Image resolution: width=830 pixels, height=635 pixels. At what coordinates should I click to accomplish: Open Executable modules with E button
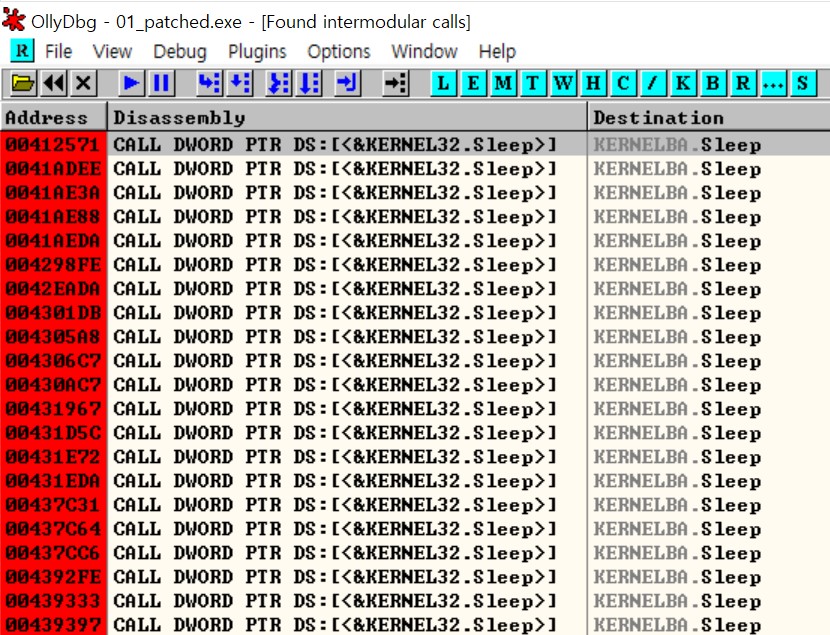pos(473,84)
